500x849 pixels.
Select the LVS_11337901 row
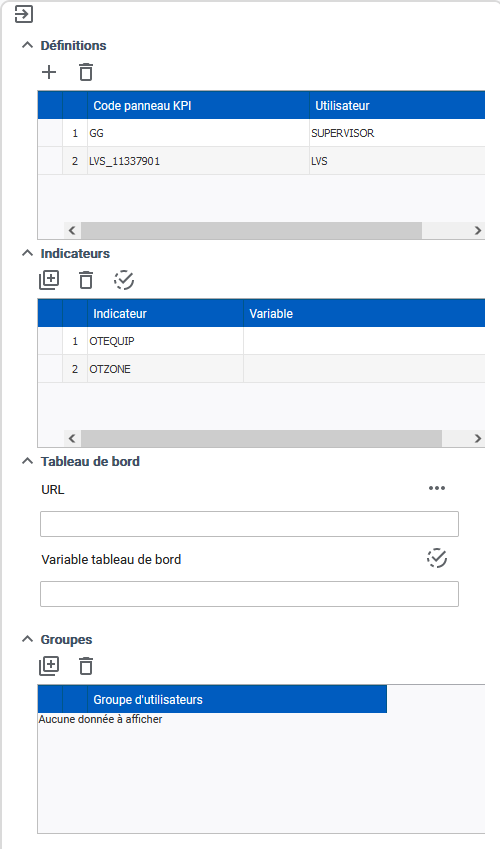(261, 161)
